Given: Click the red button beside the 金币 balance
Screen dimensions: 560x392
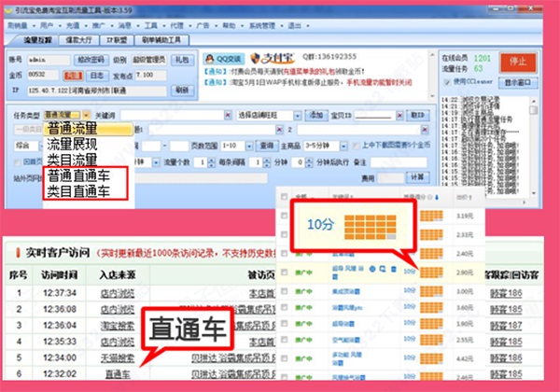Looking at the screenshot, I should click(73, 76).
